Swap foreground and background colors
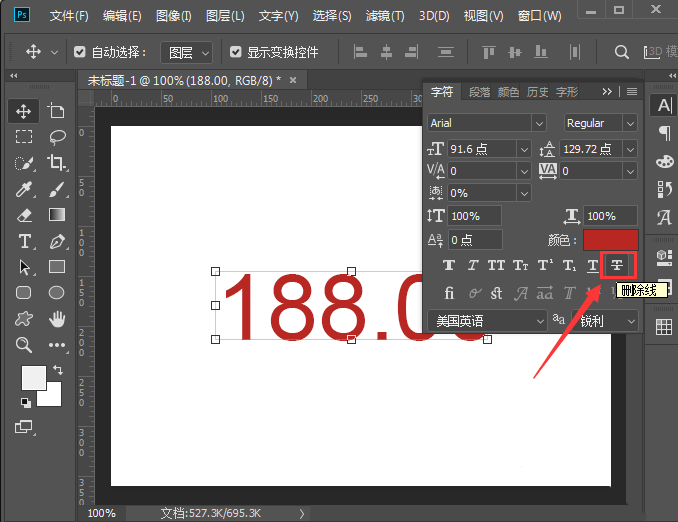 pos(58,370)
